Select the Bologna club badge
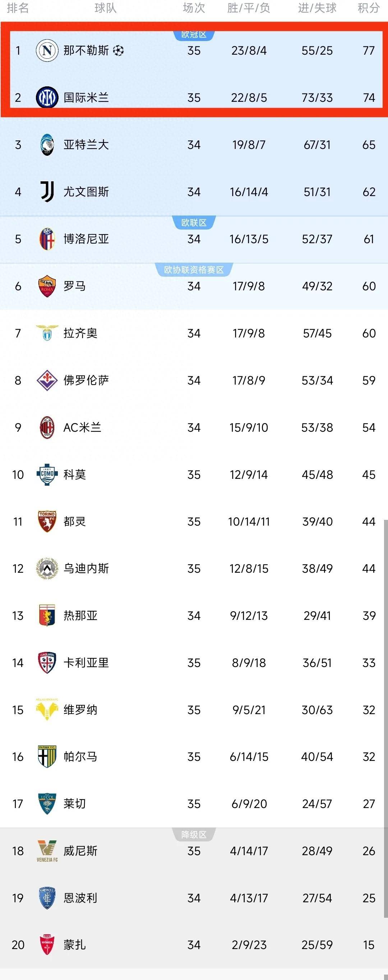This screenshot has height=980, width=388. tap(47, 239)
